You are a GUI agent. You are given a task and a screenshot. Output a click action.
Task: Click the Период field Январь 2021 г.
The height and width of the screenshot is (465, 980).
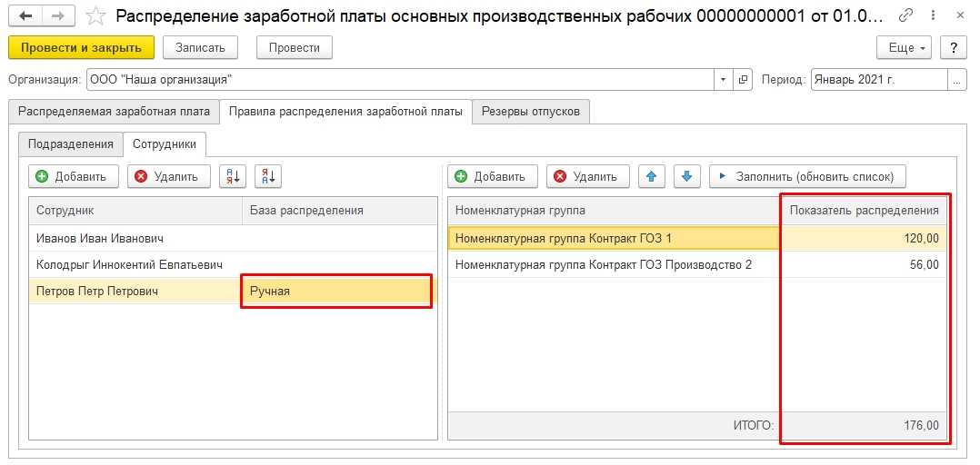(879, 80)
